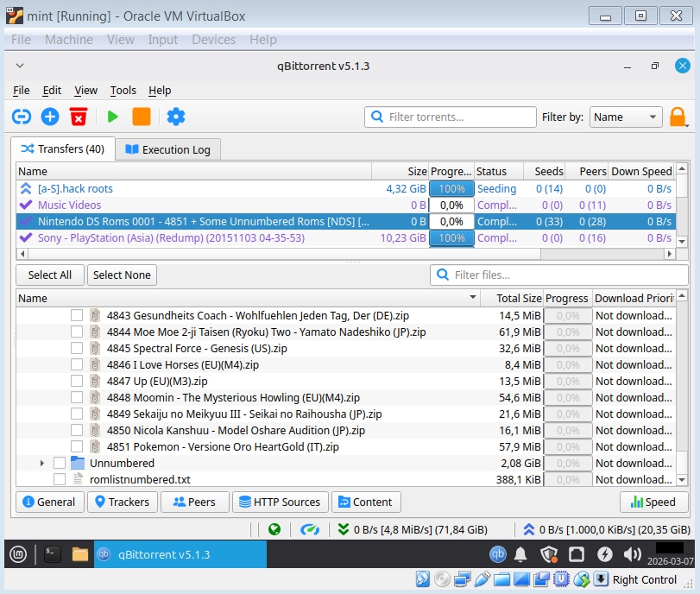Open the Tools menu in qBittorrent
This screenshot has width=700, height=594.
tap(123, 90)
